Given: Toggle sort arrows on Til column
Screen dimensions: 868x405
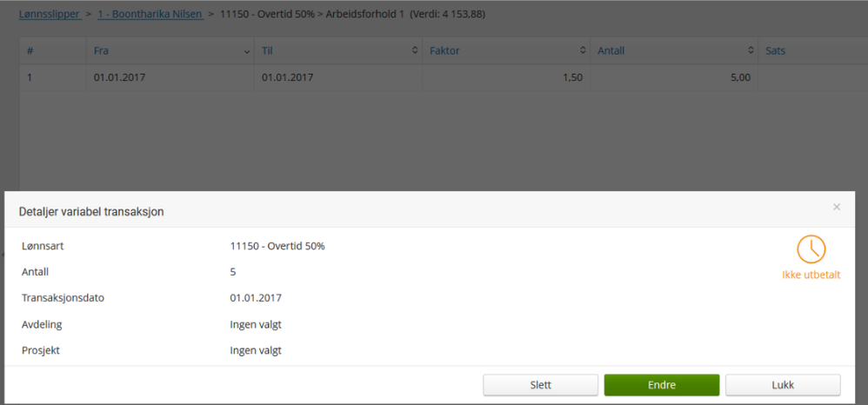Looking at the screenshot, I should coord(415,50).
